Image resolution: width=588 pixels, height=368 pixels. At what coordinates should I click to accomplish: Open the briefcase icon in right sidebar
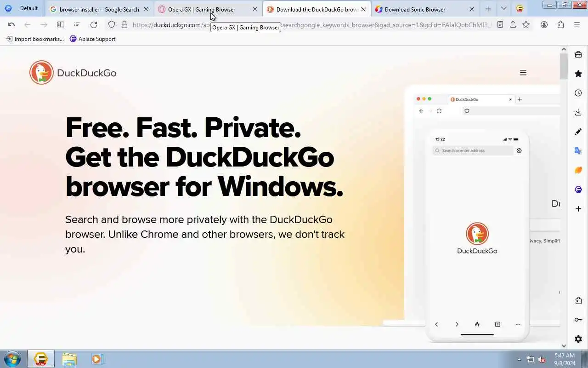tap(578, 54)
